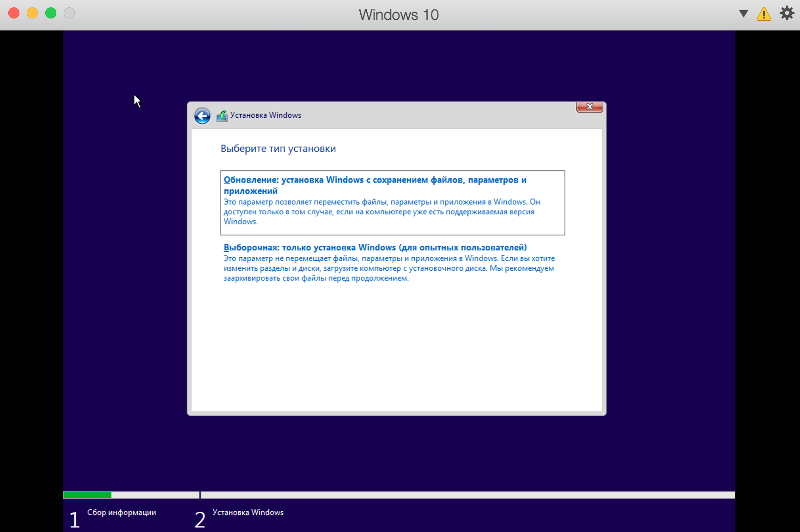Click the green fullscreen window button
This screenshot has height=532, width=800.
(x=51, y=13)
